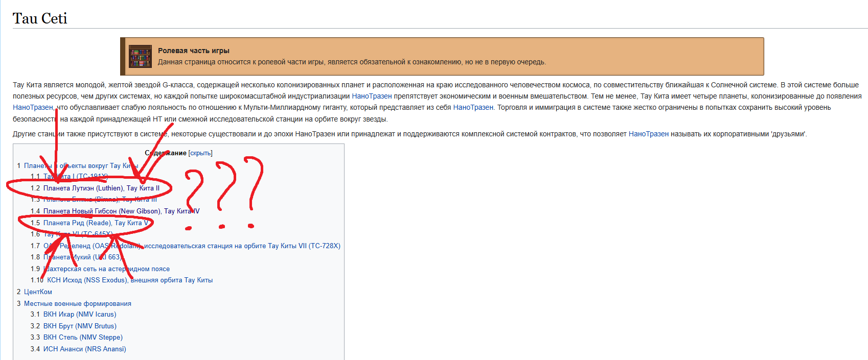The width and height of the screenshot is (868, 360).
Task: Navigate to 'ВКН Степь (NMV Steppe)'
Action: 82,338
